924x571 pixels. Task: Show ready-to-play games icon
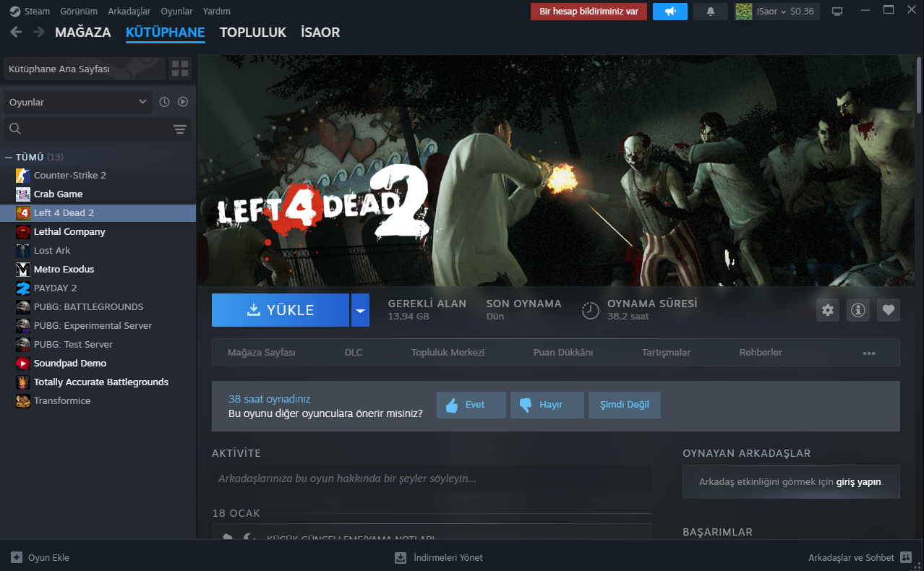(x=183, y=102)
